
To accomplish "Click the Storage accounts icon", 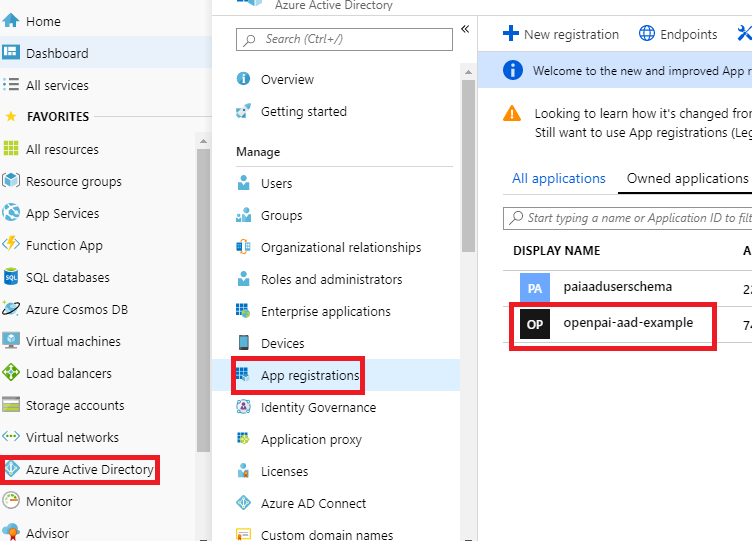I will click(x=11, y=405).
